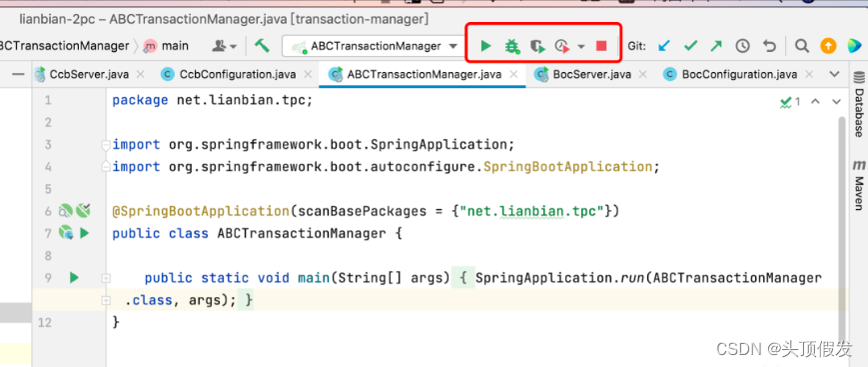Start debugging with the bug icon

point(512,46)
